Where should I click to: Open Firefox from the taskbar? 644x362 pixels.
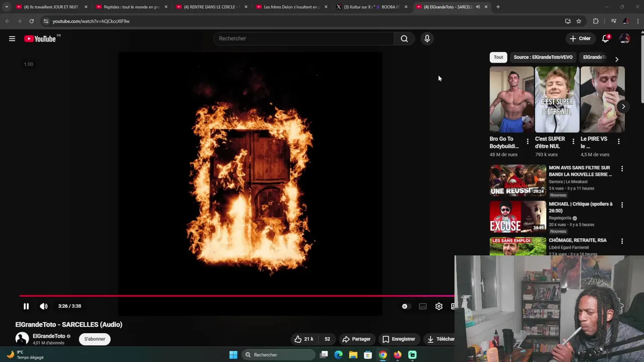[x=397, y=355]
